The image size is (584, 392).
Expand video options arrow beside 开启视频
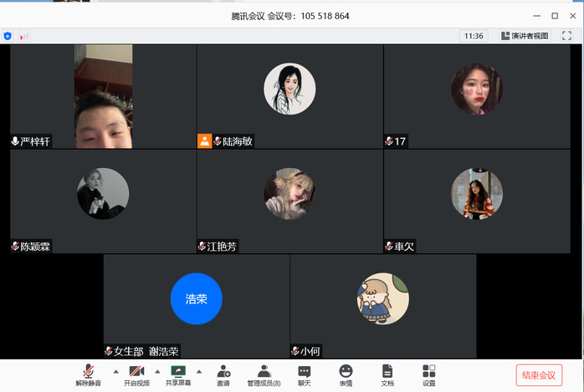[157, 370]
